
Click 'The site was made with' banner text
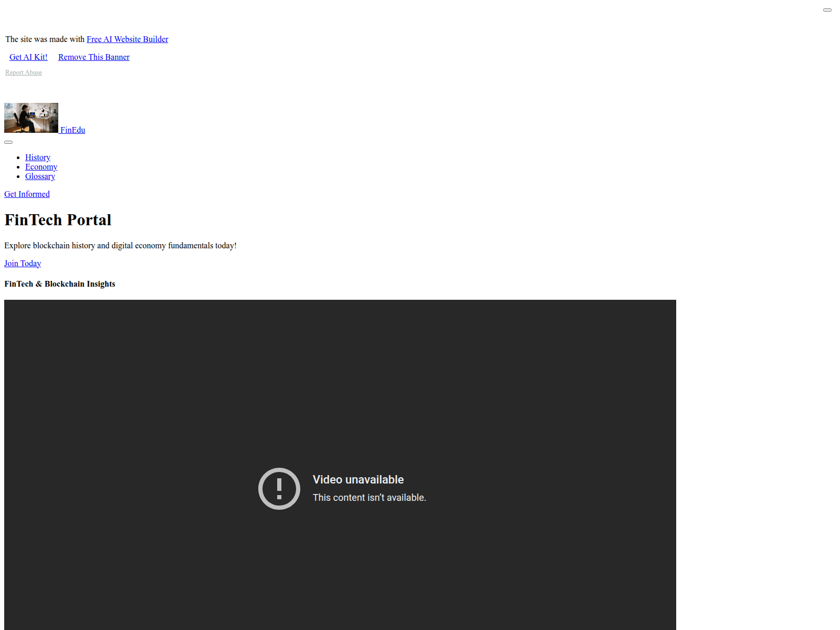click(x=45, y=39)
